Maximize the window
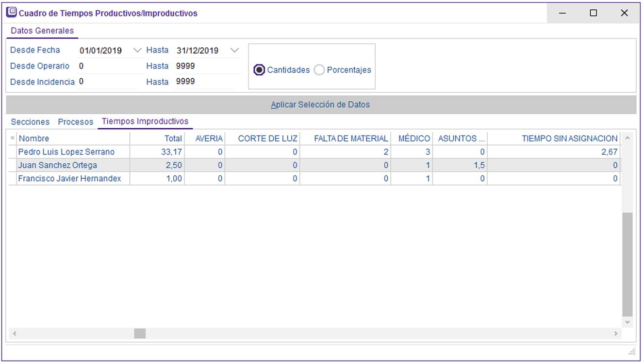Viewport: 644px width, 362px height. coord(593,13)
